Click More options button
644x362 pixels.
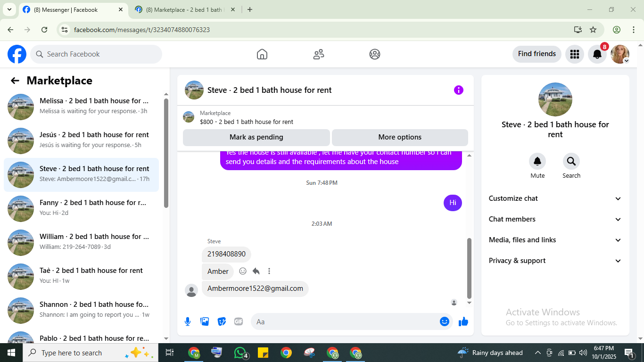point(400,137)
